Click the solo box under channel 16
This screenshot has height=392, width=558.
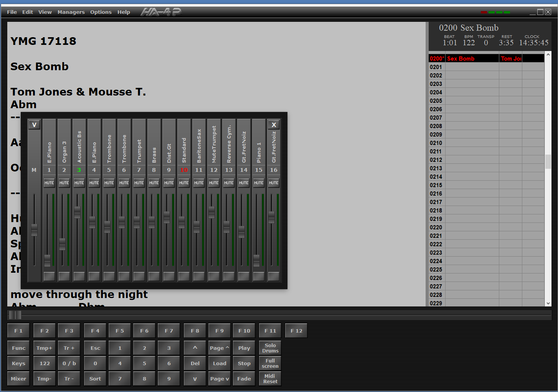coord(274,276)
